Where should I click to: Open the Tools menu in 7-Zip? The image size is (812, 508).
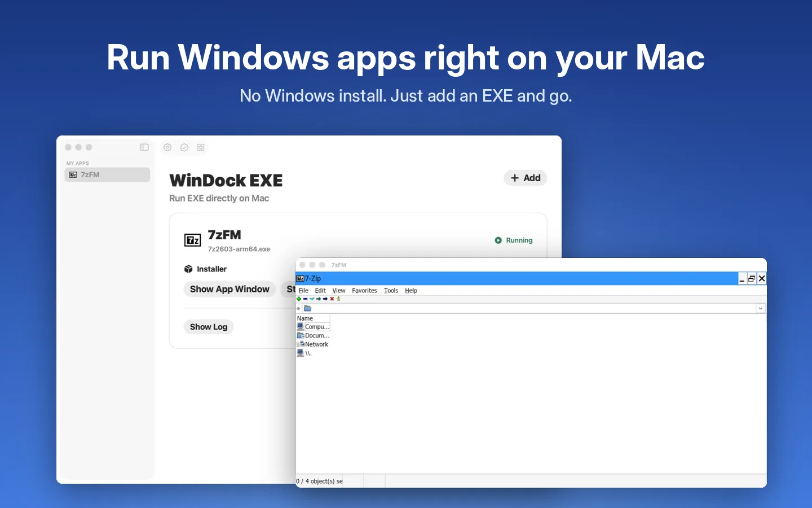tap(391, 291)
